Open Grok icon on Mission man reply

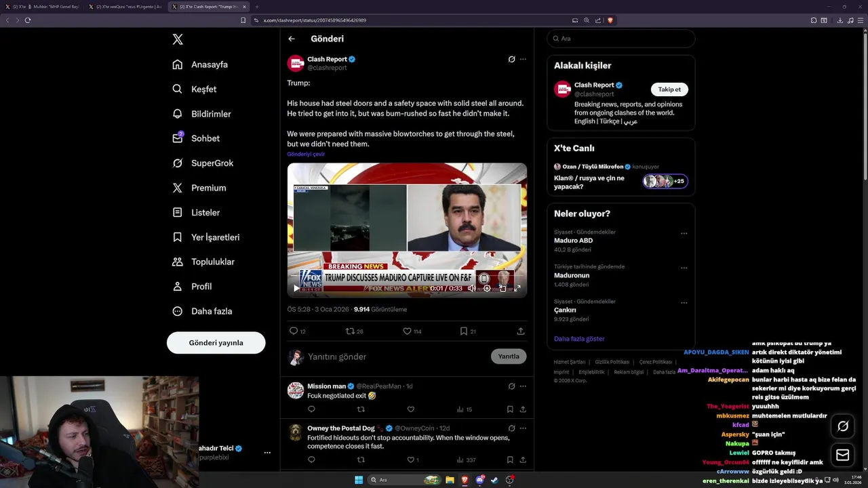point(512,386)
